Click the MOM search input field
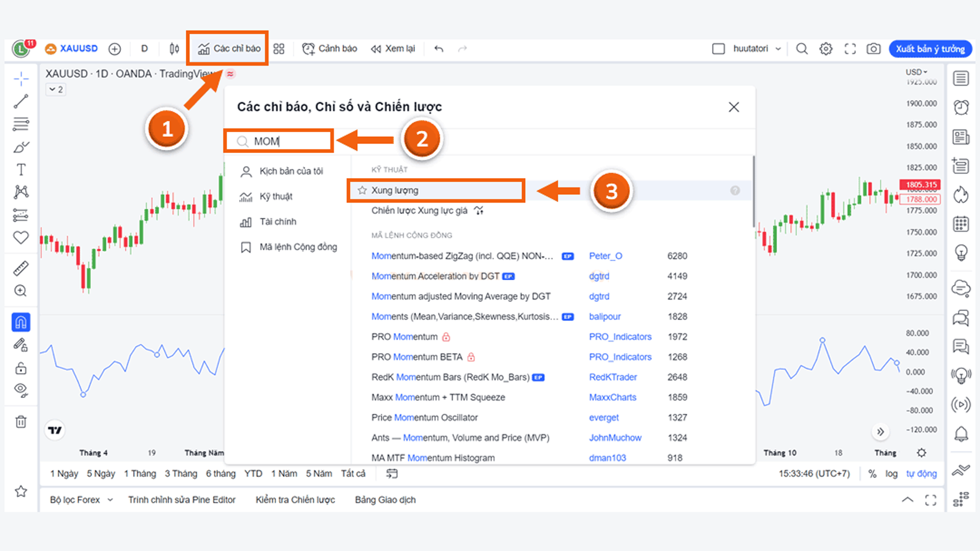 278,141
